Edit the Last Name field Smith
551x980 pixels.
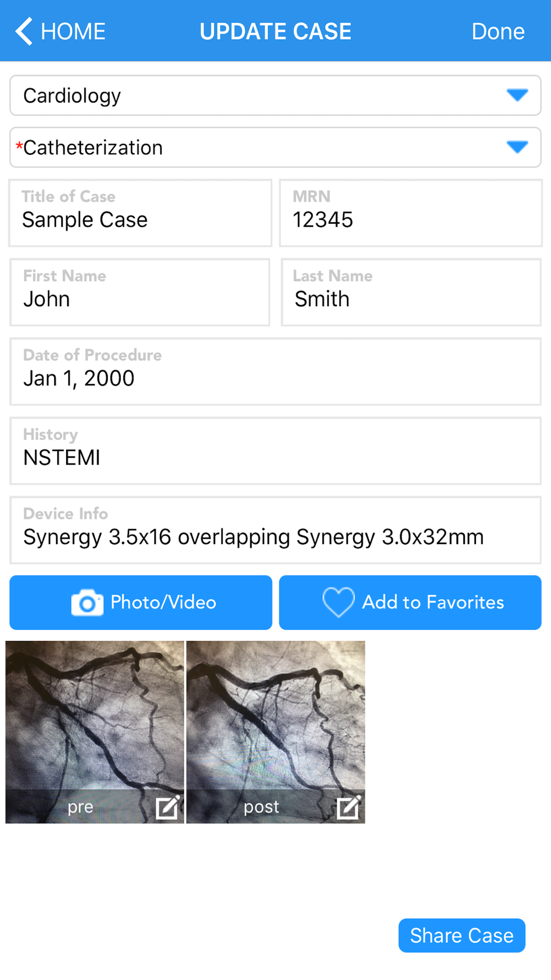pos(411,292)
